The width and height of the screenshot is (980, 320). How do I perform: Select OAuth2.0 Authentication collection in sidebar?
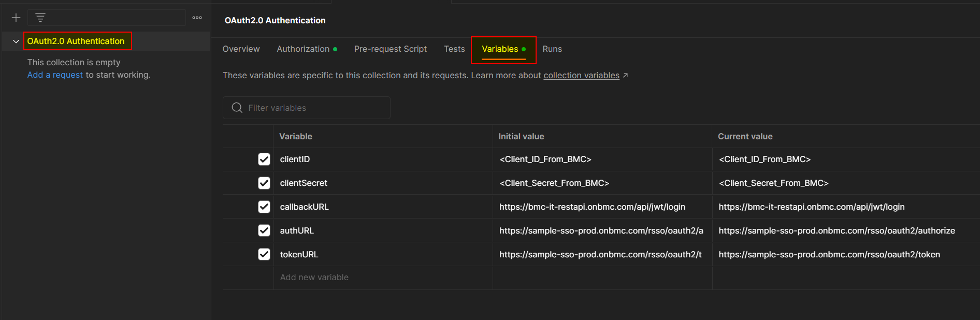point(76,41)
